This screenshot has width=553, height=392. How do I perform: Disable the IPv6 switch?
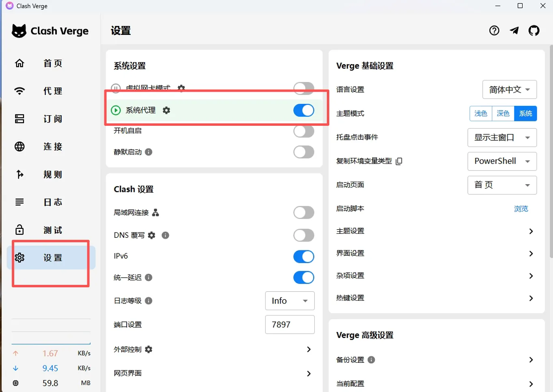point(304,256)
